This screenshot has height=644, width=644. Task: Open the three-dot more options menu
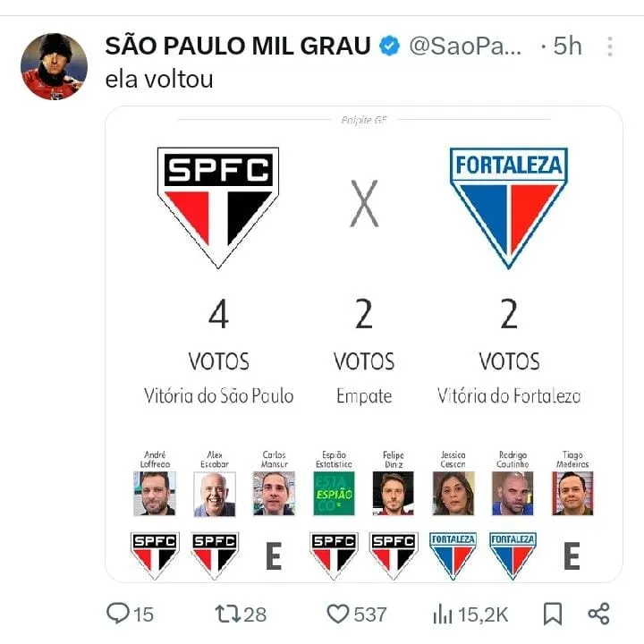610,47
